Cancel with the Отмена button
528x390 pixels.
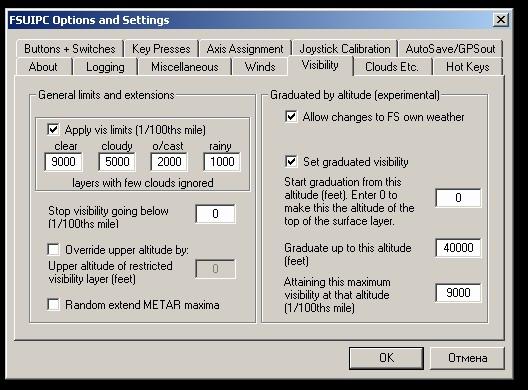click(467, 358)
